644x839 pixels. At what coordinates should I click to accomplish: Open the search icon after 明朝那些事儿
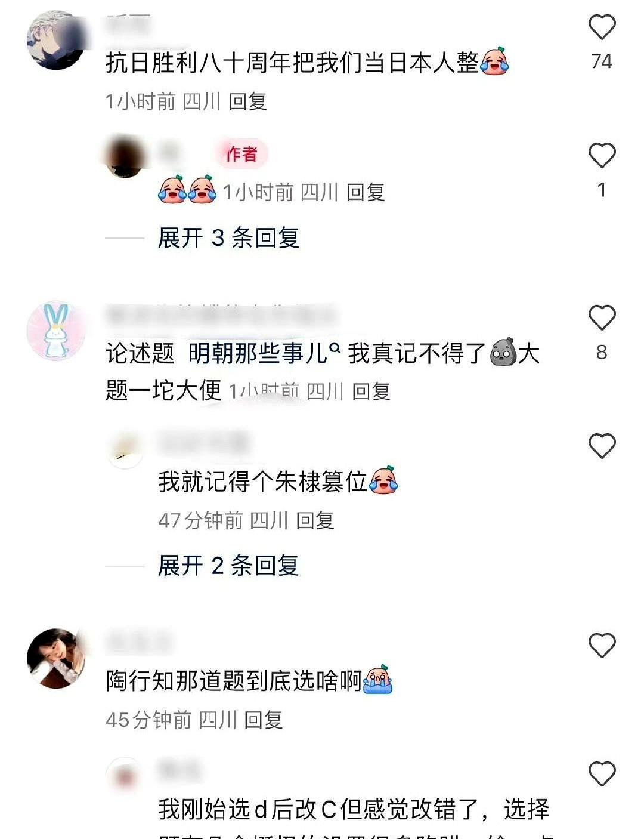click(335, 348)
